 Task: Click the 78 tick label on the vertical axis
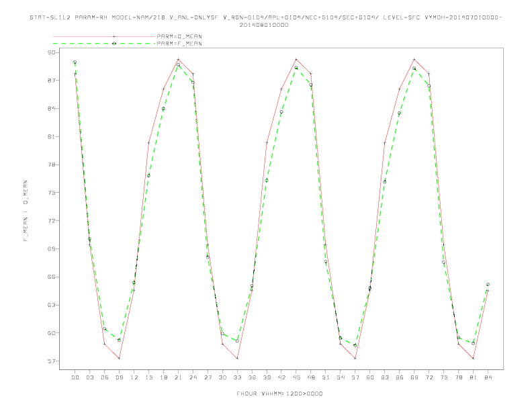51,165
